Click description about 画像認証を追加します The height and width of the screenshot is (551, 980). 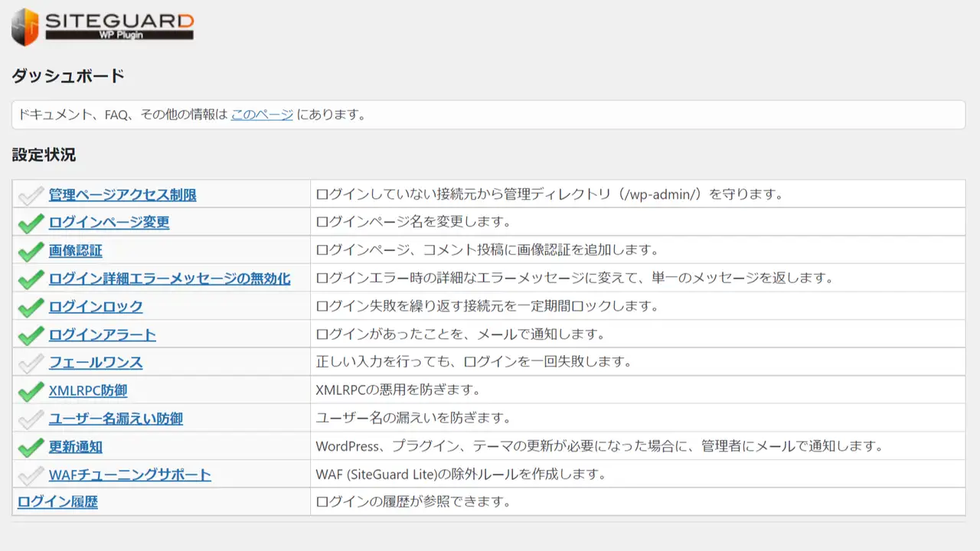click(487, 250)
